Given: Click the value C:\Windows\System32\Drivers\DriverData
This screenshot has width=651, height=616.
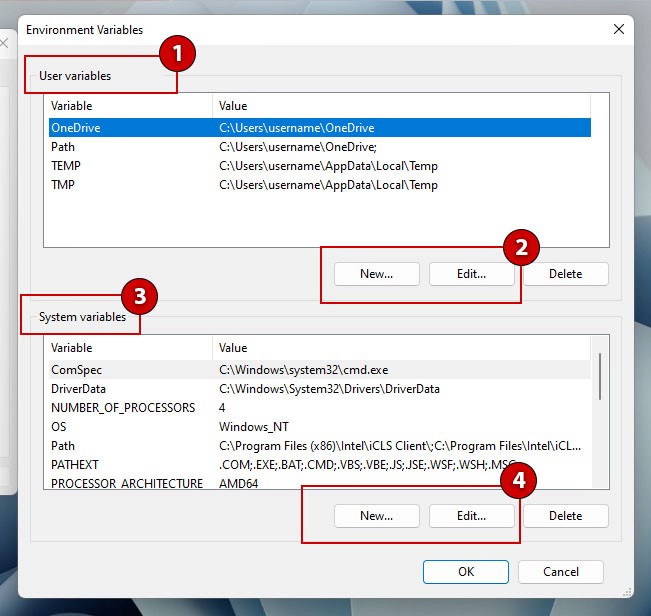Looking at the screenshot, I should point(329,389).
